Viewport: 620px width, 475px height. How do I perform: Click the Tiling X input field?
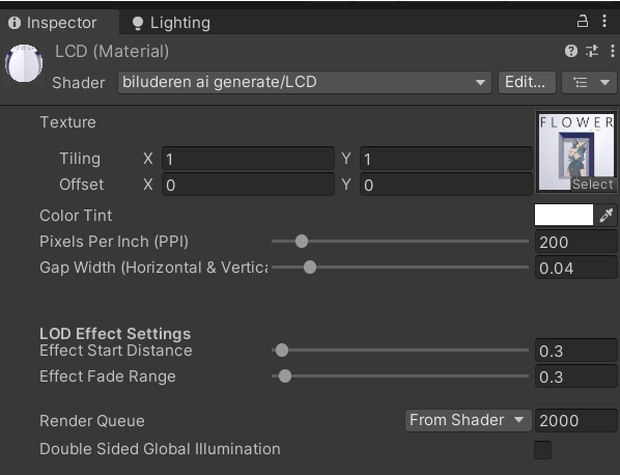[x=248, y=159]
